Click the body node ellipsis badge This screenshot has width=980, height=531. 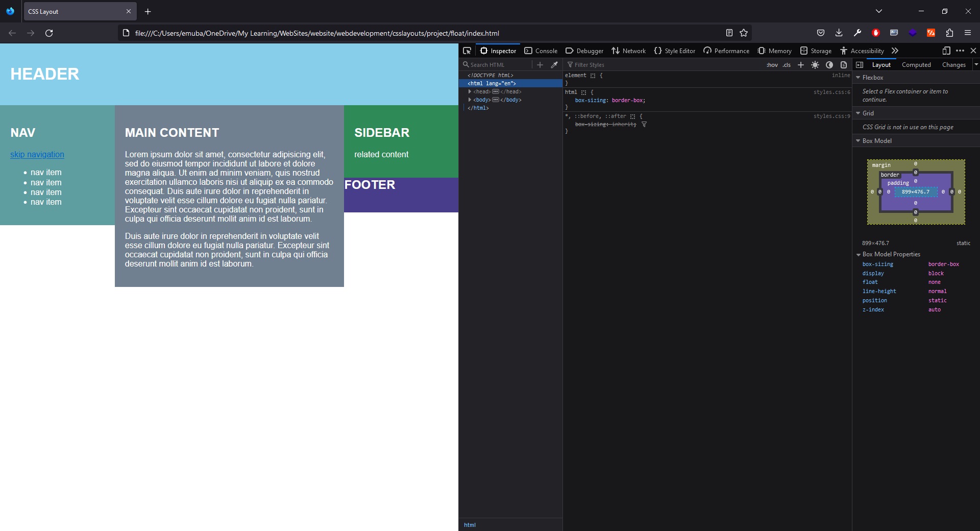tap(495, 100)
